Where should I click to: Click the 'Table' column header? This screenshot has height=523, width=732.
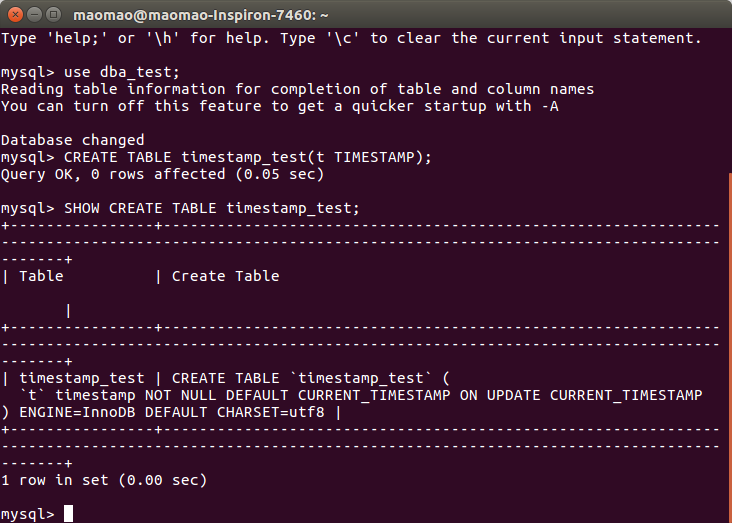[41, 276]
